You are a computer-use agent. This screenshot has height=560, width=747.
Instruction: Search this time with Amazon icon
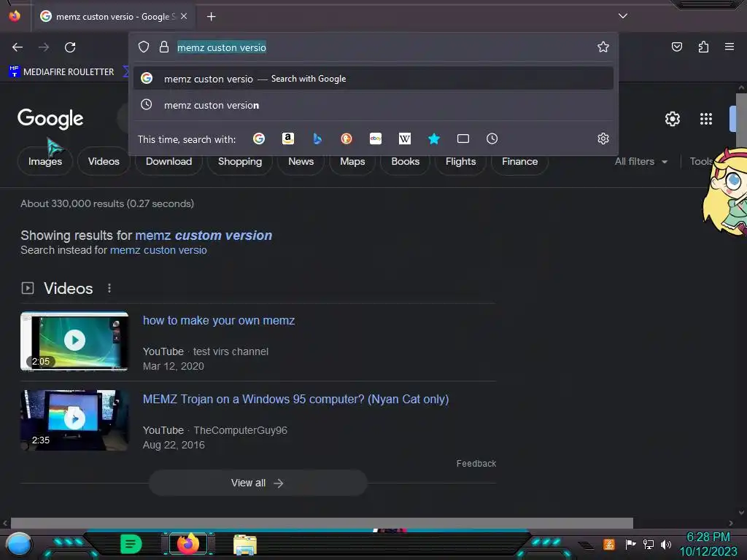[287, 139]
